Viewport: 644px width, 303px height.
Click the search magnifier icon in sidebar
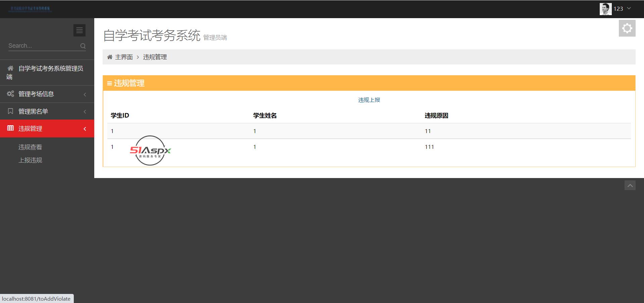pyautogui.click(x=83, y=46)
